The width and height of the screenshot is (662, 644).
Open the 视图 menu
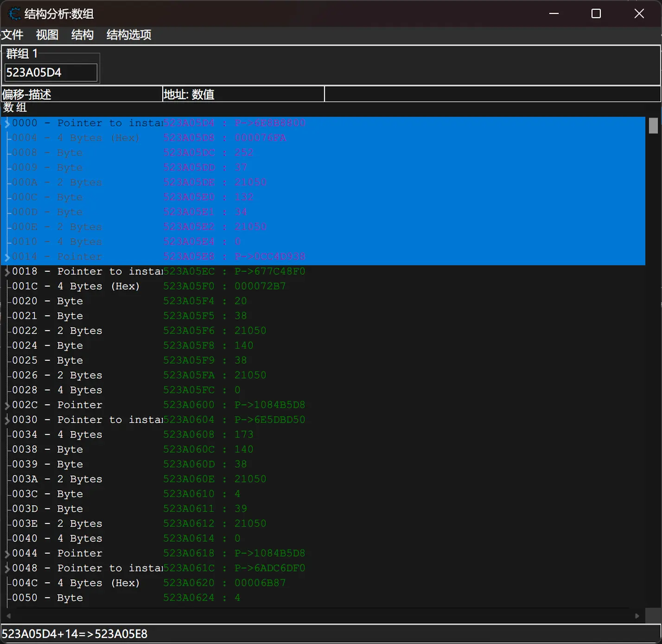click(47, 35)
